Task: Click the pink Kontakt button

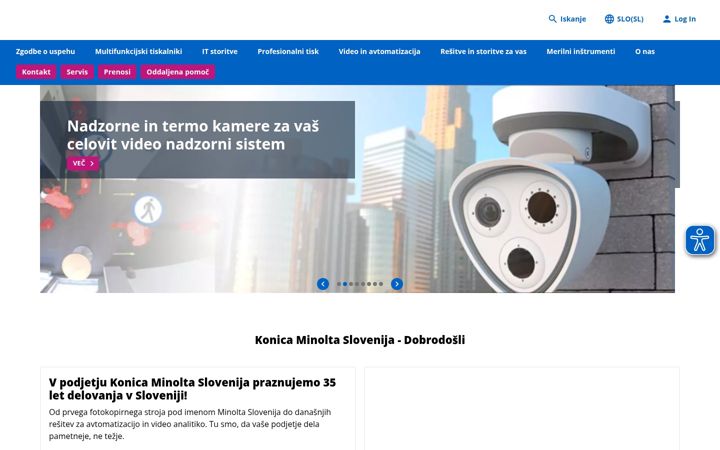Action: [36, 72]
